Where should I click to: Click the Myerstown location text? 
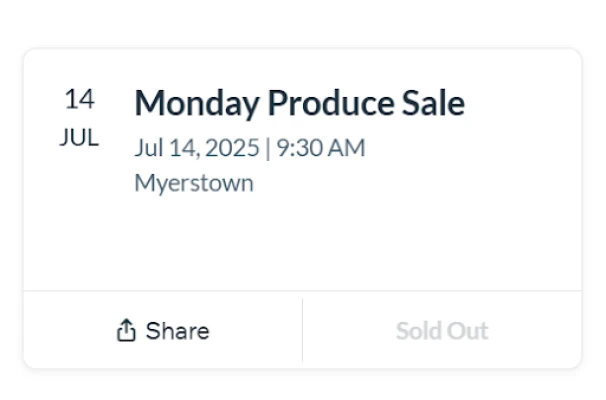point(194,183)
